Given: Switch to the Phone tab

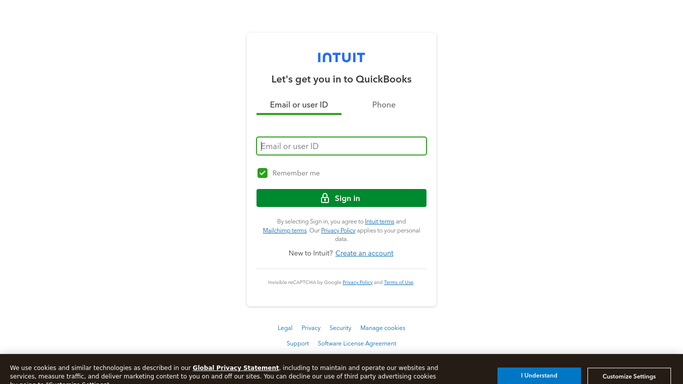Looking at the screenshot, I should 384,105.
